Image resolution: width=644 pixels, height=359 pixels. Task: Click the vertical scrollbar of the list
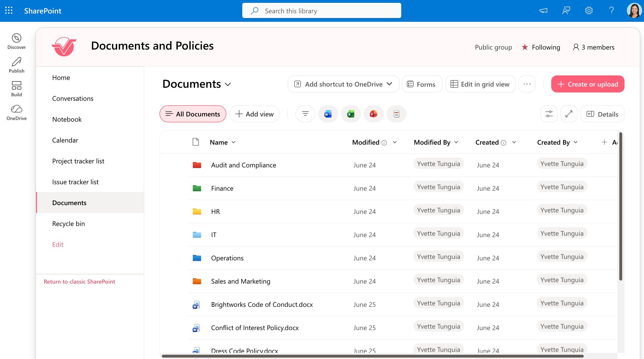(x=621, y=206)
